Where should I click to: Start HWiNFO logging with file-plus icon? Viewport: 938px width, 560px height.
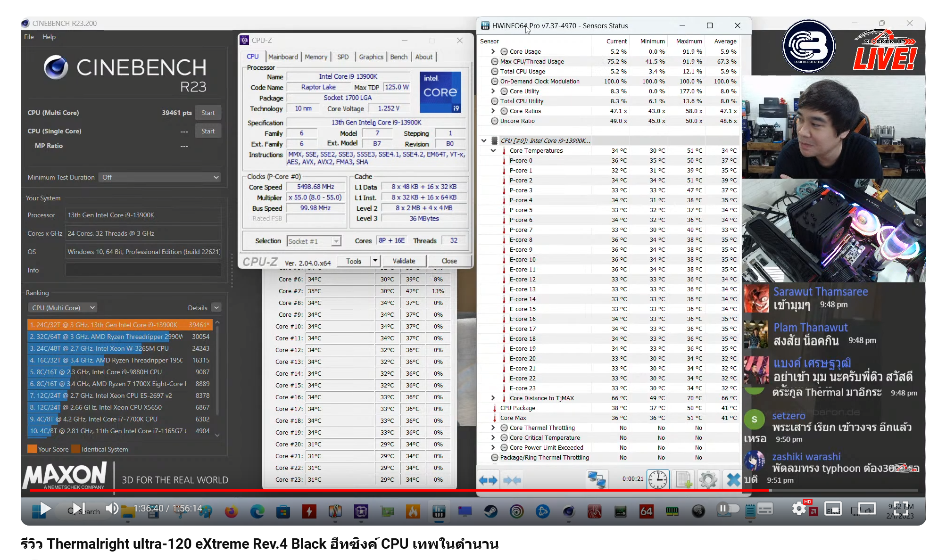click(x=683, y=480)
